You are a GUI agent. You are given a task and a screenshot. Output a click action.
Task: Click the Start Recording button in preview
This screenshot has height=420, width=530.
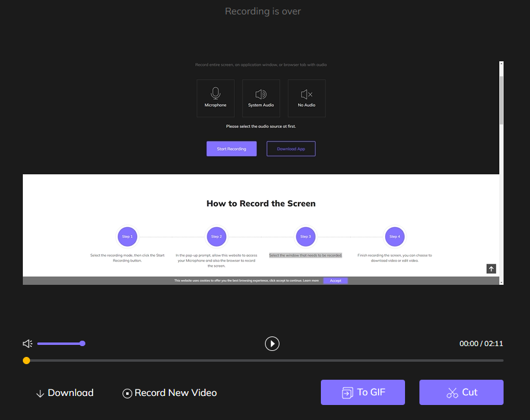tap(231, 149)
